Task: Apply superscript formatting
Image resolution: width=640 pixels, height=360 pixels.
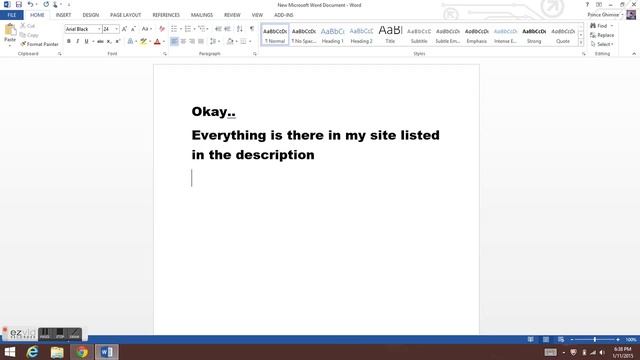Action: click(x=118, y=41)
